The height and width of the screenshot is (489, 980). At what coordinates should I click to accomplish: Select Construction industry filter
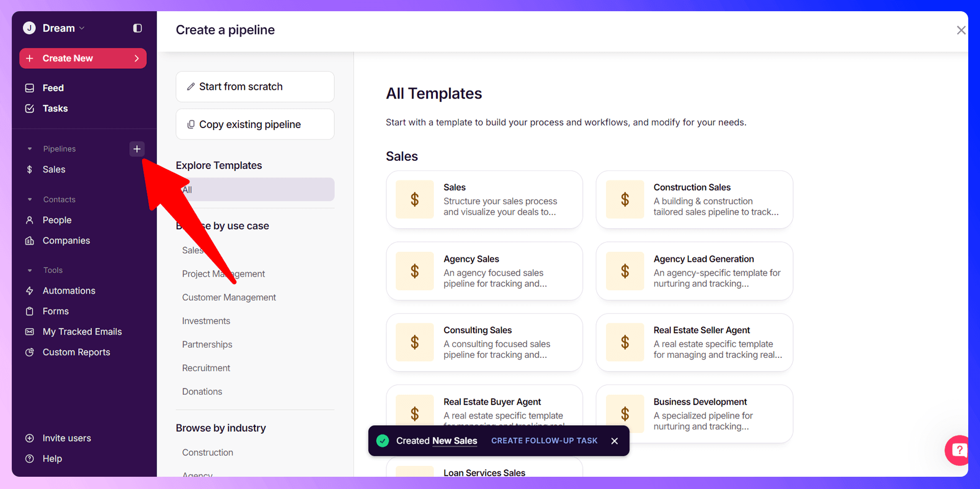208,452
